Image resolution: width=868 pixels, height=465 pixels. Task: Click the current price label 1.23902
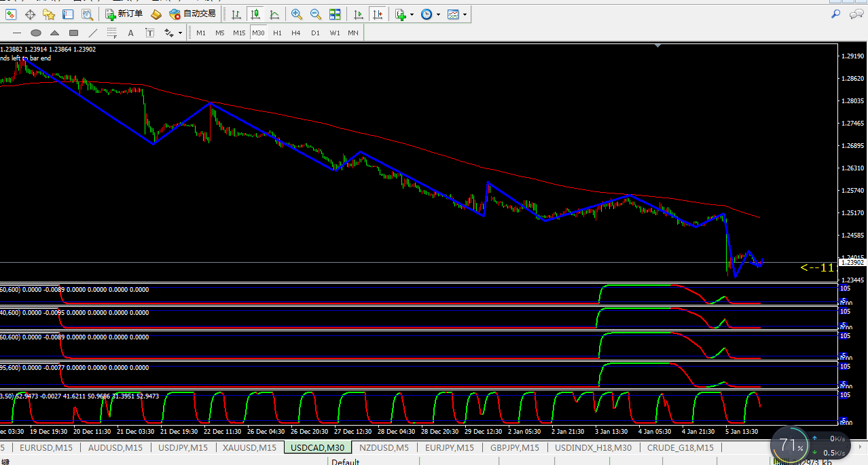[x=852, y=263]
